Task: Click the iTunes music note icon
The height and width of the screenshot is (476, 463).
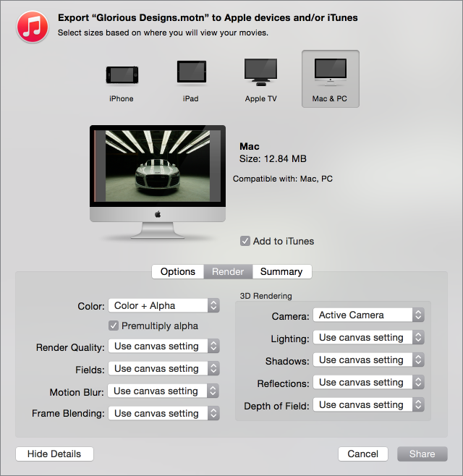Action: pyautogui.click(x=32, y=27)
